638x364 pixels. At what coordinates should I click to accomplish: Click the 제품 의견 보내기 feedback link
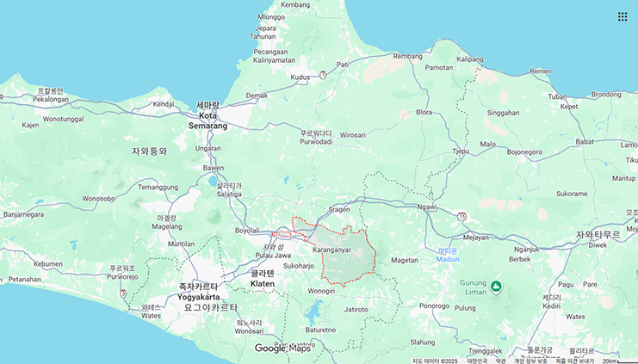tap(575, 361)
